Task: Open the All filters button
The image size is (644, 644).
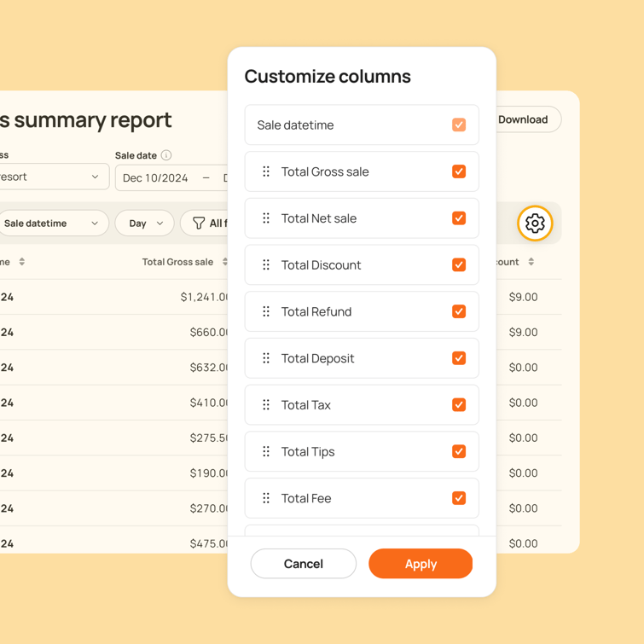Action: tap(205, 223)
